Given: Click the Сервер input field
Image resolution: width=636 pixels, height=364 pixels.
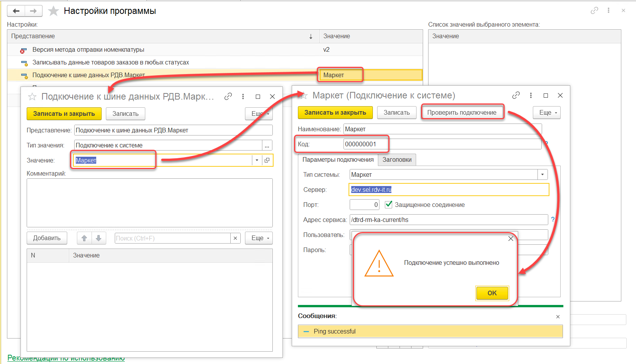Looking at the screenshot, I should pyautogui.click(x=448, y=190).
